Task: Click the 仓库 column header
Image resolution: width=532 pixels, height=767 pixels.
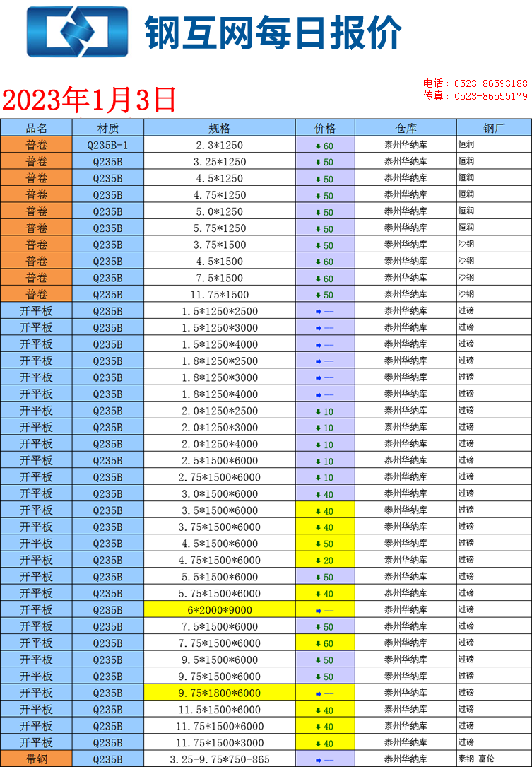Action: pos(406,129)
